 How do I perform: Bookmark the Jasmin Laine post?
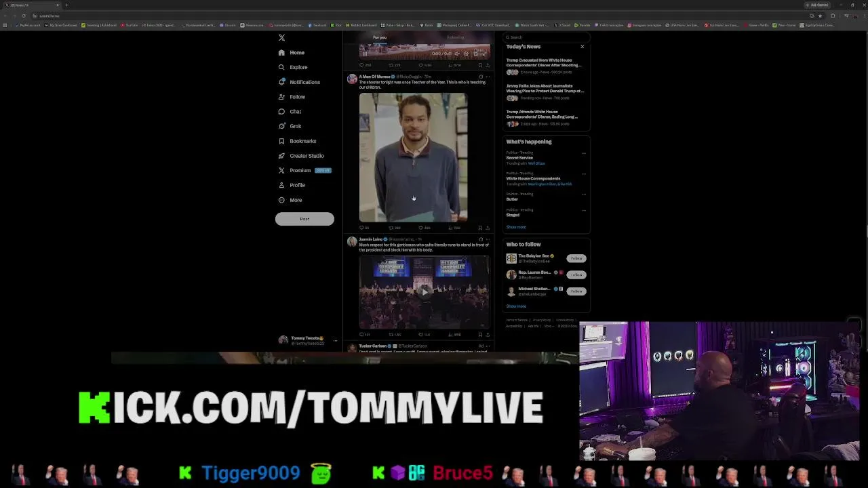click(480, 334)
